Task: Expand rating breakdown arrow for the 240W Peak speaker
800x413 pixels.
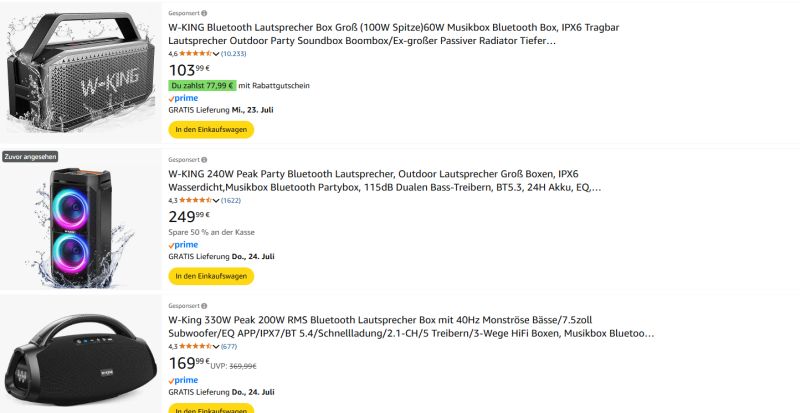Action: (x=216, y=200)
